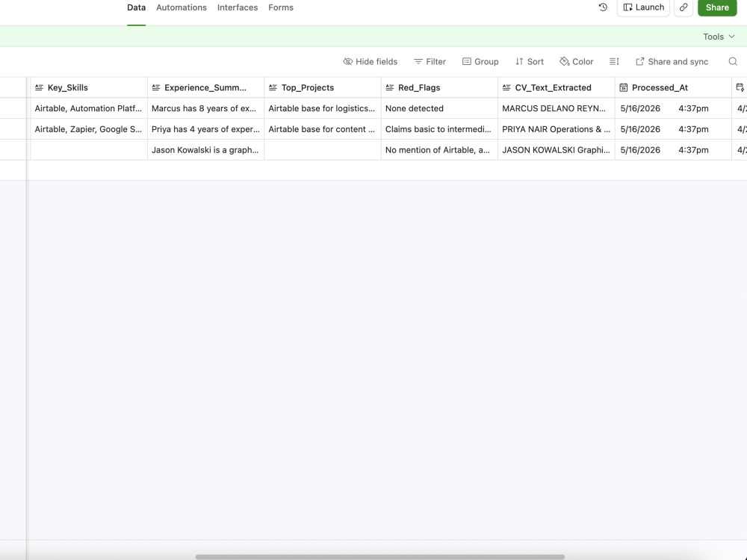Select cell 'None detected'

(439, 108)
